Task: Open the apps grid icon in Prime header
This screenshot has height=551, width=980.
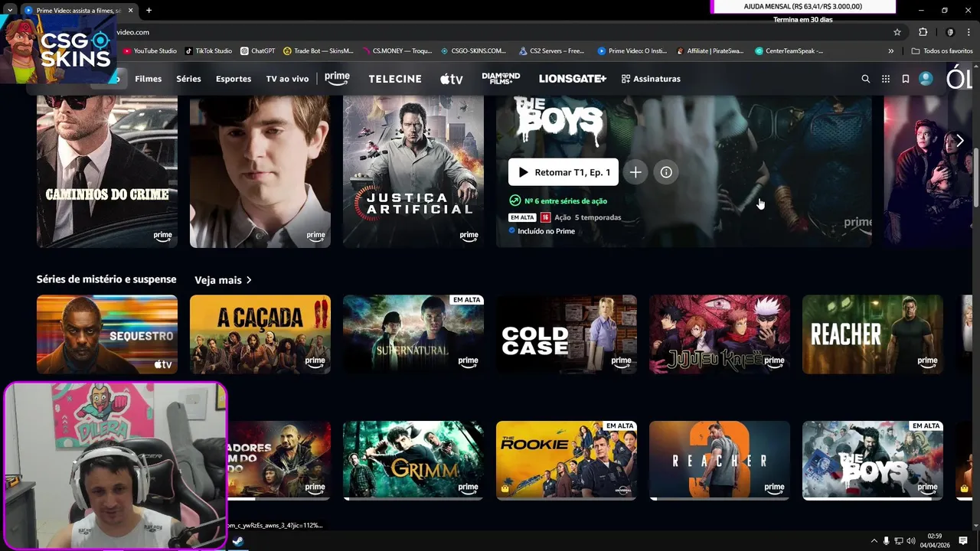Action: 886,79
